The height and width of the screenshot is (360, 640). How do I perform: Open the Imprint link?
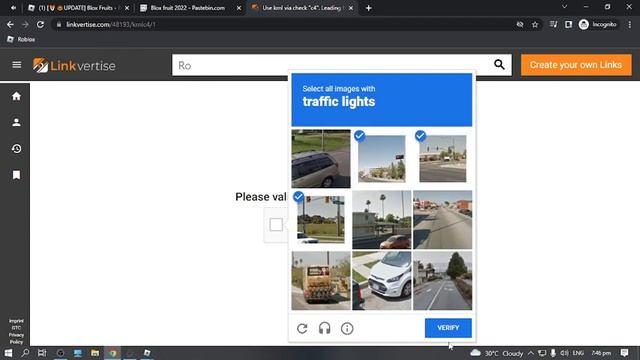coord(16,321)
